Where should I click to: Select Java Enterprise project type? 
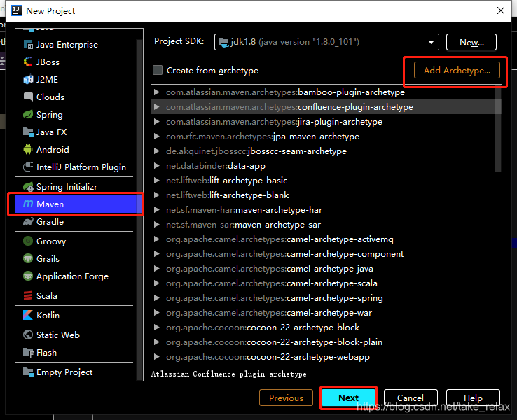click(67, 45)
